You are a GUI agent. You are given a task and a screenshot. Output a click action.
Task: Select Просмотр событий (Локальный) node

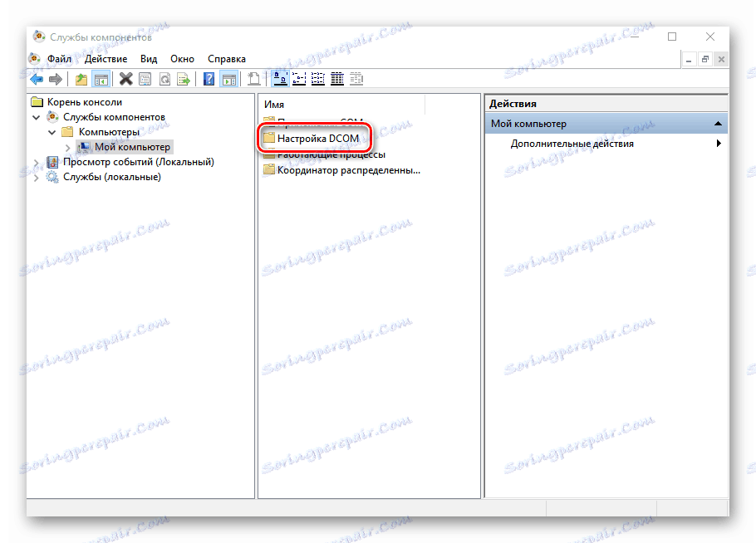click(139, 162)
